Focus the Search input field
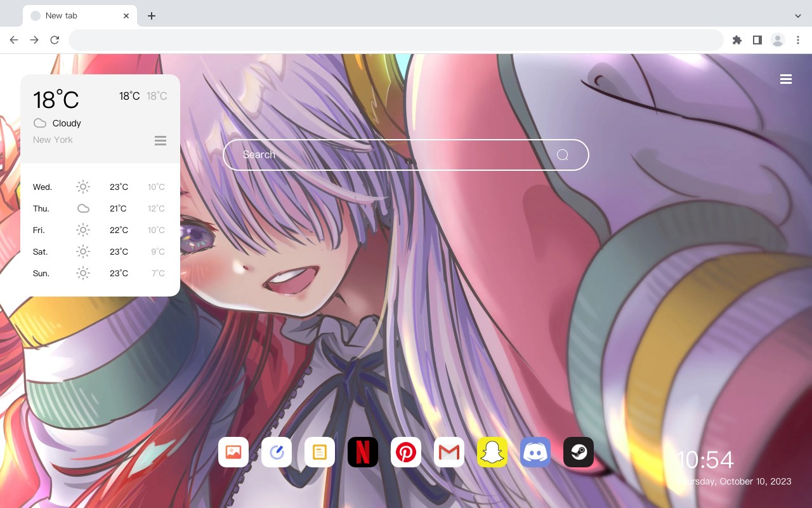The image size is (812, 508). [x=406, y=155]
